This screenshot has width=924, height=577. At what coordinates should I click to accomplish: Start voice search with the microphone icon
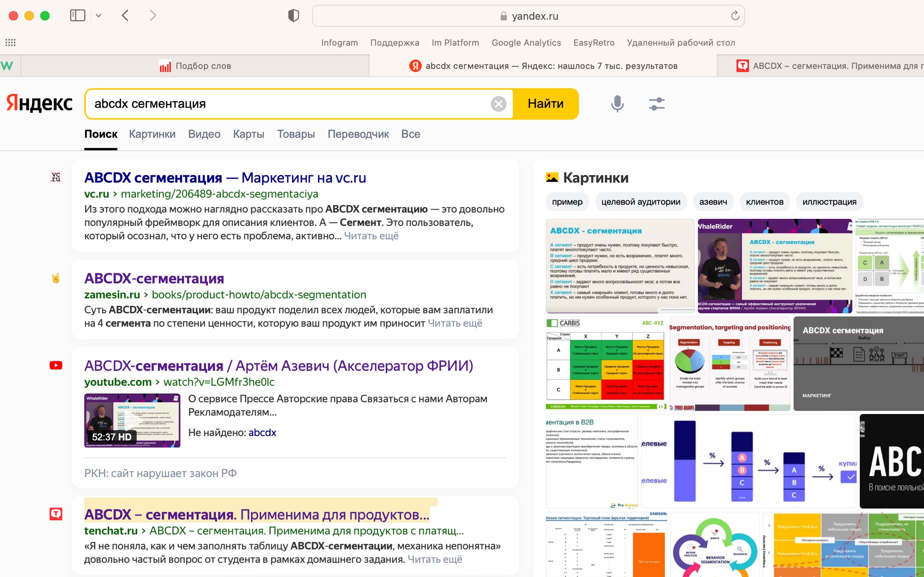click(x=617, y=104)
